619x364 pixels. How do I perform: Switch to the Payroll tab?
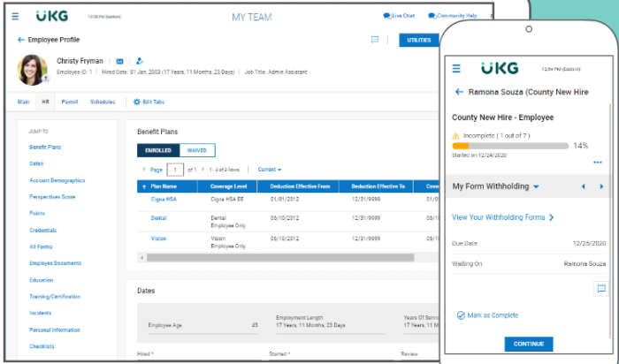click(70, 102)
